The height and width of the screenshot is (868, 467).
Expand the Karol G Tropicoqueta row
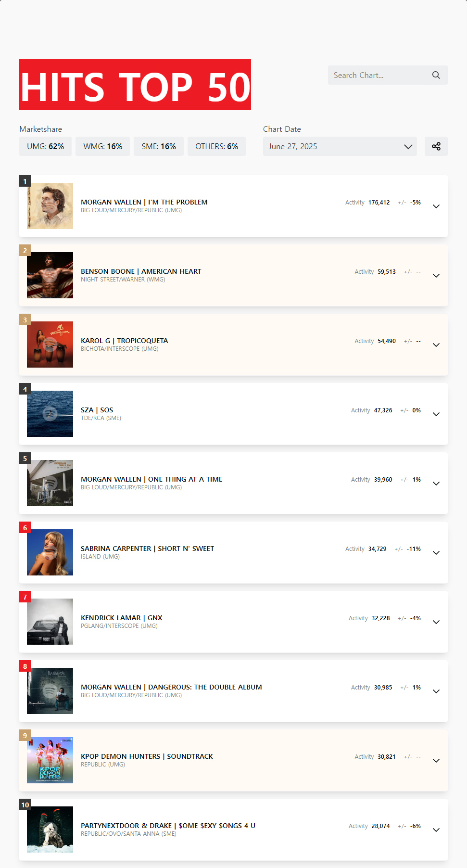(x=436, y=345)
